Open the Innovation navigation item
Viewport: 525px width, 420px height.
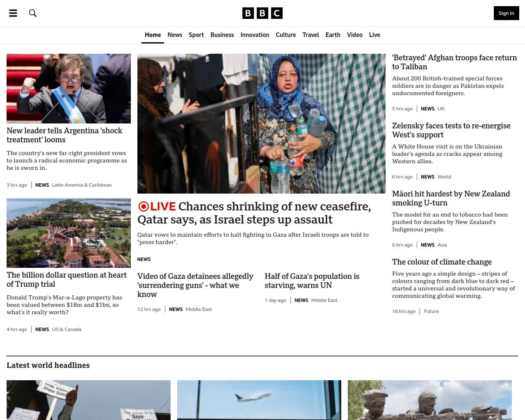(255, 35)
